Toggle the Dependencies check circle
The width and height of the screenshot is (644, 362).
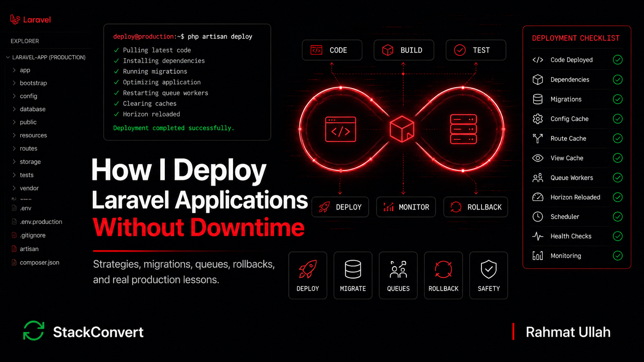(x=617, y=79)
